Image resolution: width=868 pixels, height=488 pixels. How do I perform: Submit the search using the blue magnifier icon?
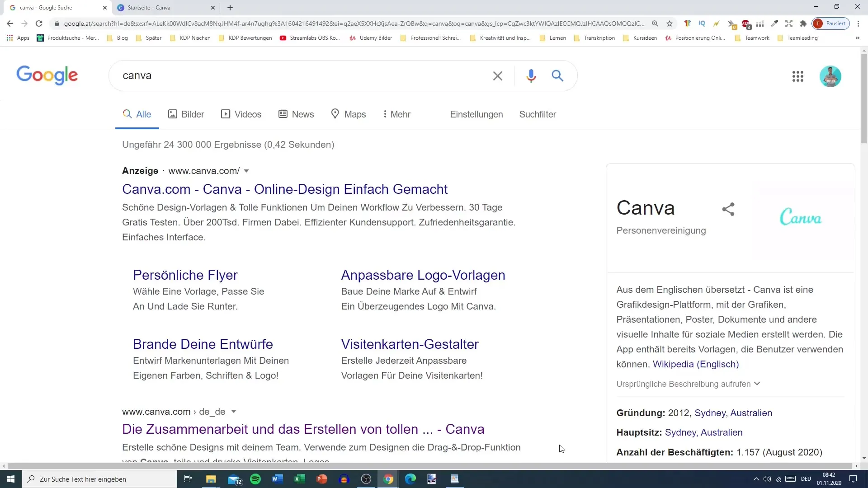tap(557, 76)
